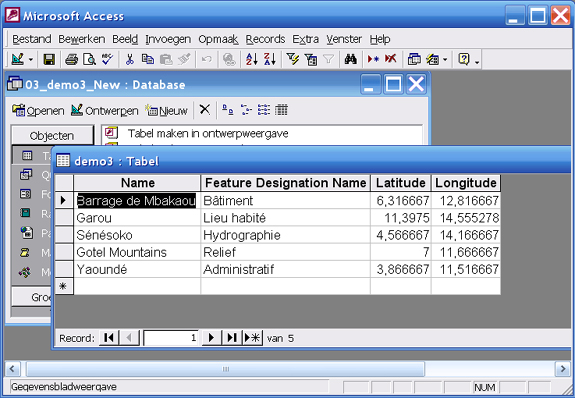Open the Beeld menu
The height and width of the screenshot is (398, 575).
[x=125, y=39]
